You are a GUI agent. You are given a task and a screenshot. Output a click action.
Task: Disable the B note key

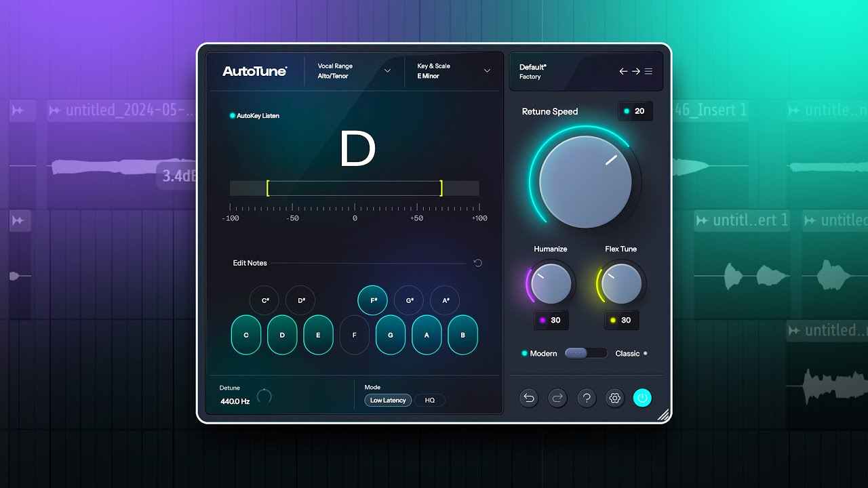(463, 335)
